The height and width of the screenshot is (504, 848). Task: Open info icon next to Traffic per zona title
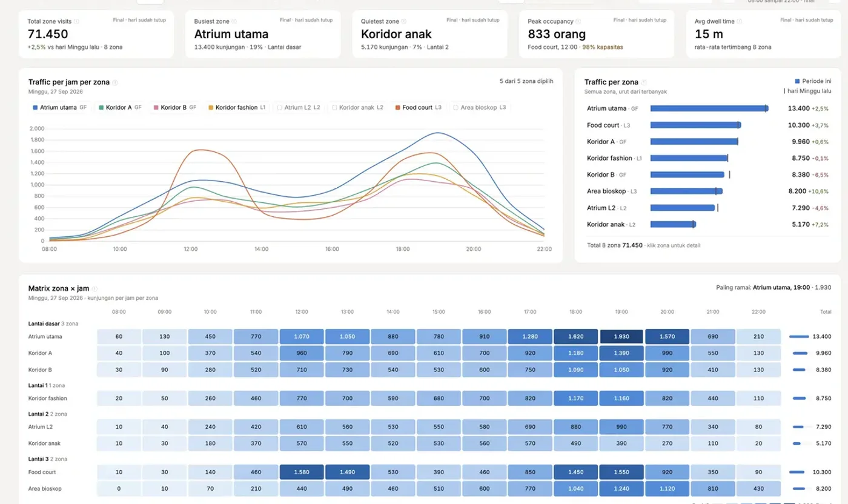pyautogui.click(x=644, y=82)
